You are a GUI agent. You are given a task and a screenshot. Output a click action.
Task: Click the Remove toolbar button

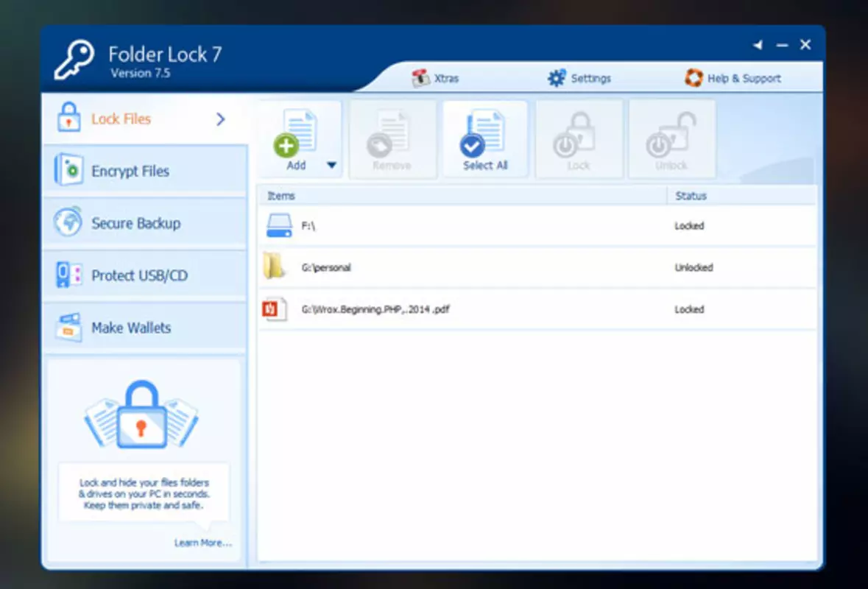(x=392, y=139)
